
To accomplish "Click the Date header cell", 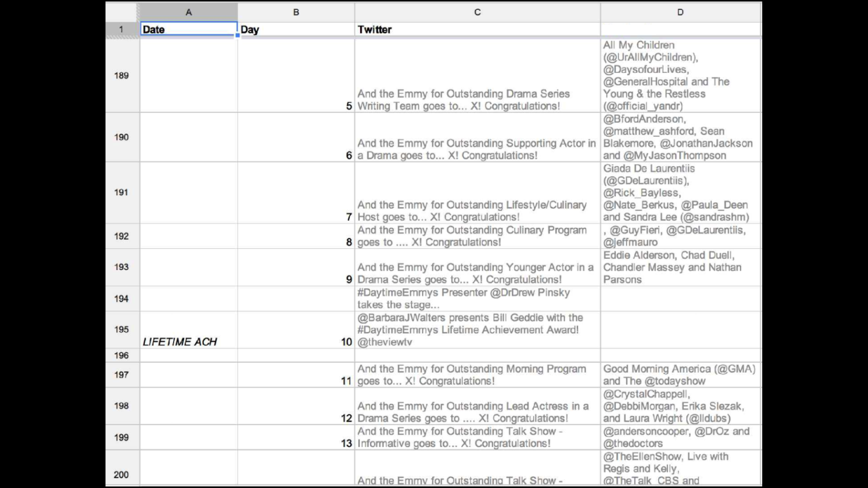I will click(x=188, y=29).
